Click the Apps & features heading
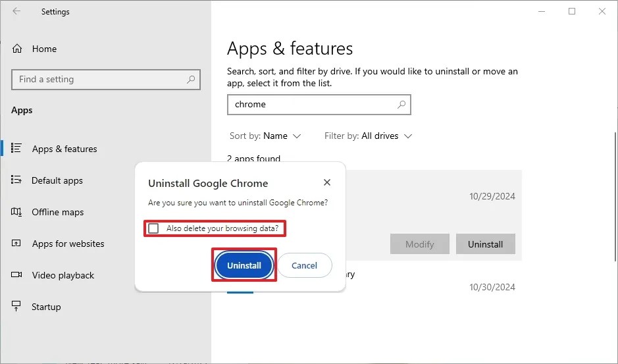Viewport: 618px width, 364px height. (290, 49)
